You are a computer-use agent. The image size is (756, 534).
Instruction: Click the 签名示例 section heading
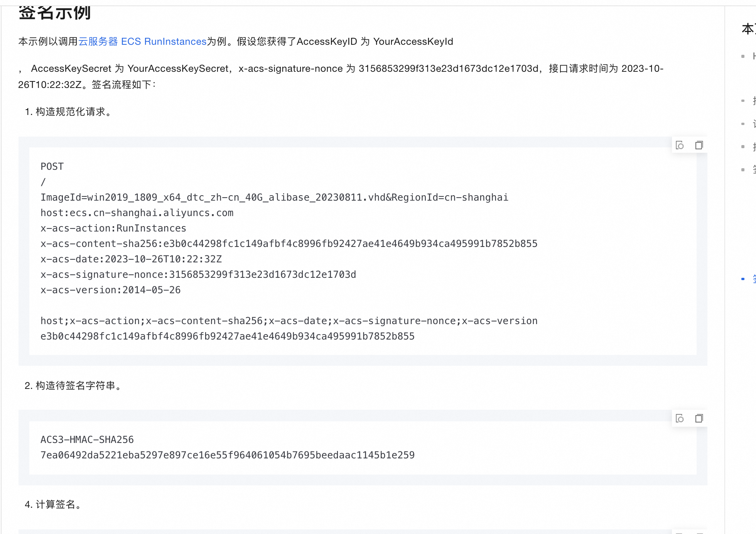[x=54, y=13]
